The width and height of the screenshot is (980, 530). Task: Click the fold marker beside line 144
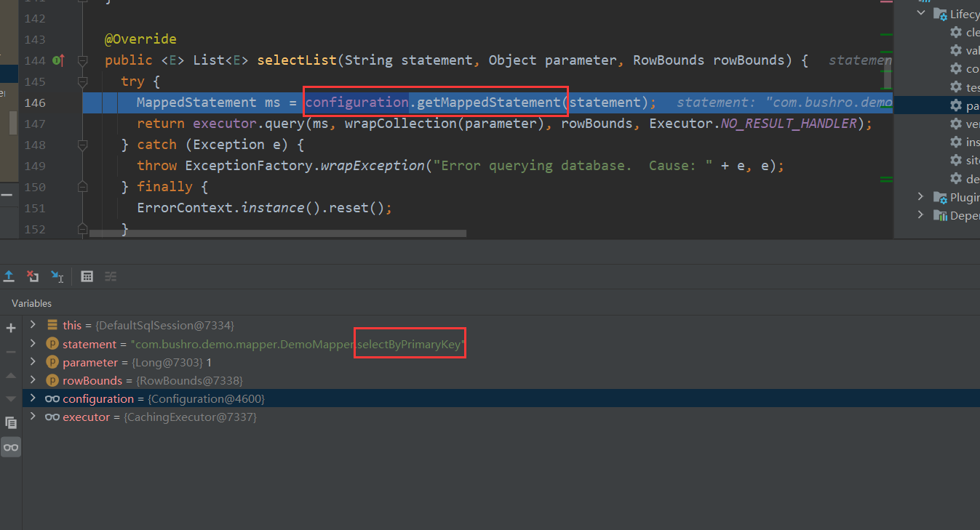pos(82,60)
